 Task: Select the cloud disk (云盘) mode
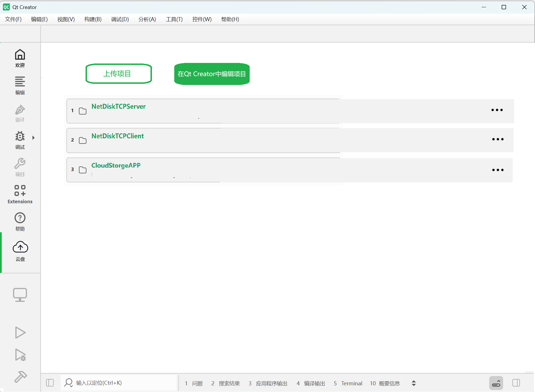20,251
